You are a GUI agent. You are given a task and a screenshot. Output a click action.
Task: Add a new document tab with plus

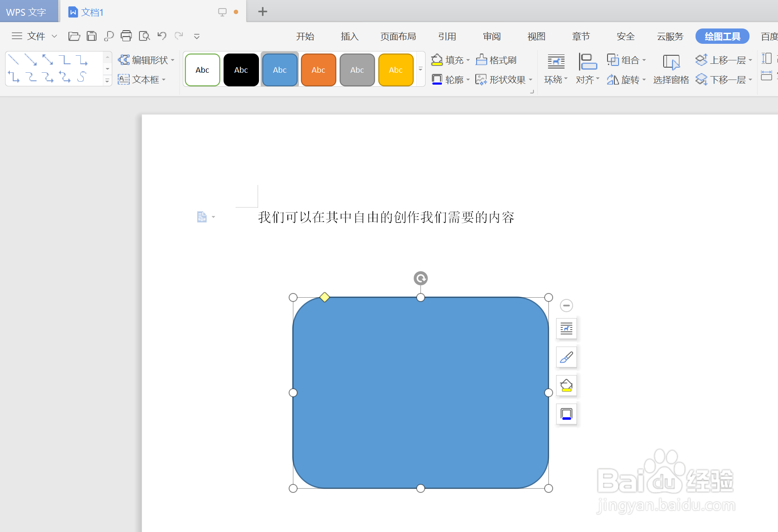(x=263, y=11)
